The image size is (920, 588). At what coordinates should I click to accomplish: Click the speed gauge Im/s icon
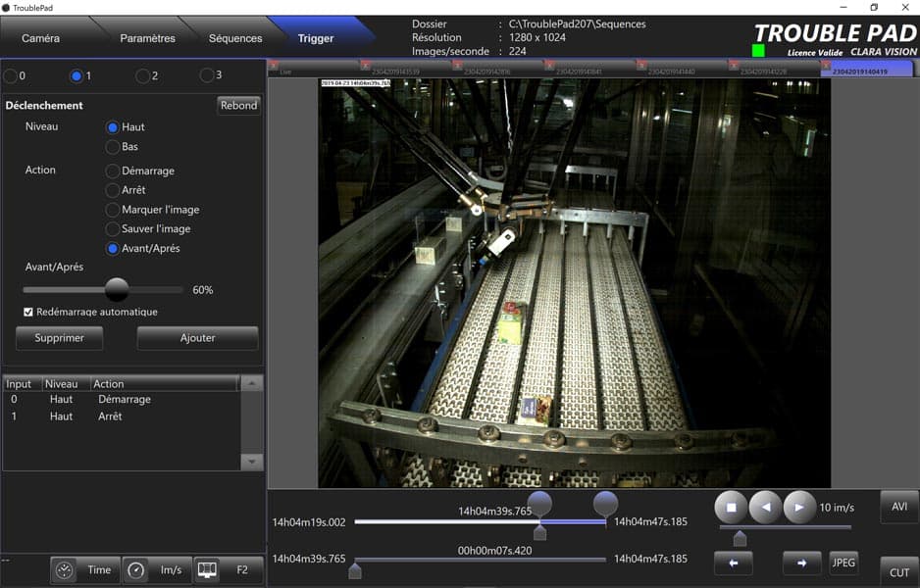(x=136, y=569)
